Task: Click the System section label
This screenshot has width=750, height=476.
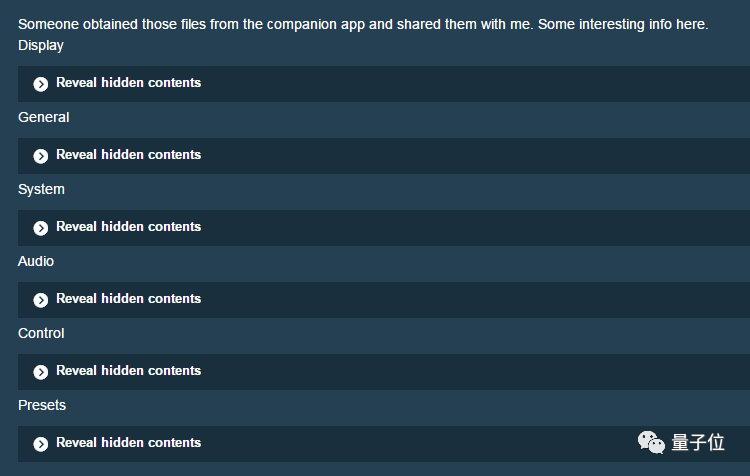Action: point(41,189)
